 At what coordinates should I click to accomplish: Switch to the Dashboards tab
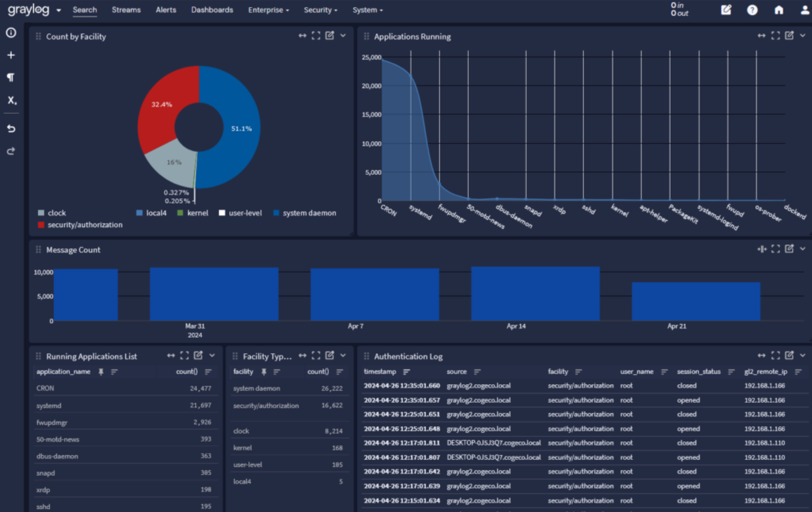(x=212, y=10)
